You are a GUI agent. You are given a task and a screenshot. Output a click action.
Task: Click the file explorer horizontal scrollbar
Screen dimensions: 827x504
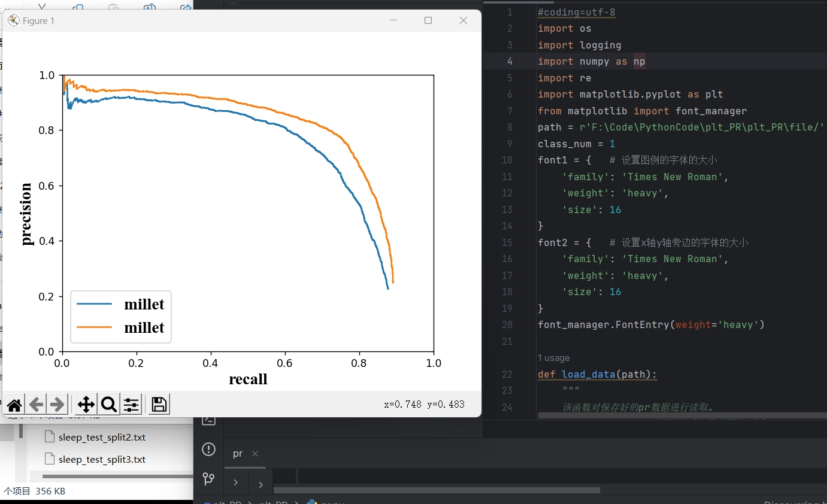[x=117, y=476]
